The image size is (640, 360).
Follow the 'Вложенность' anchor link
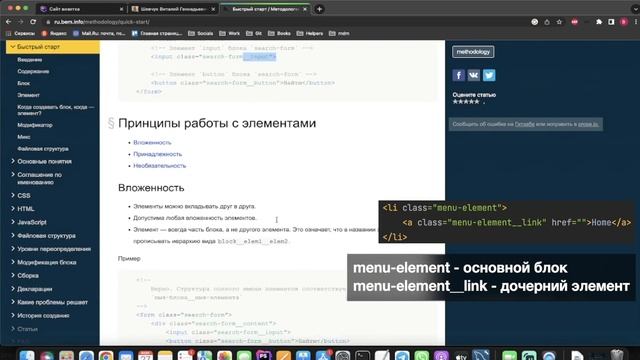pyautogui.click(x=152, y=142)
